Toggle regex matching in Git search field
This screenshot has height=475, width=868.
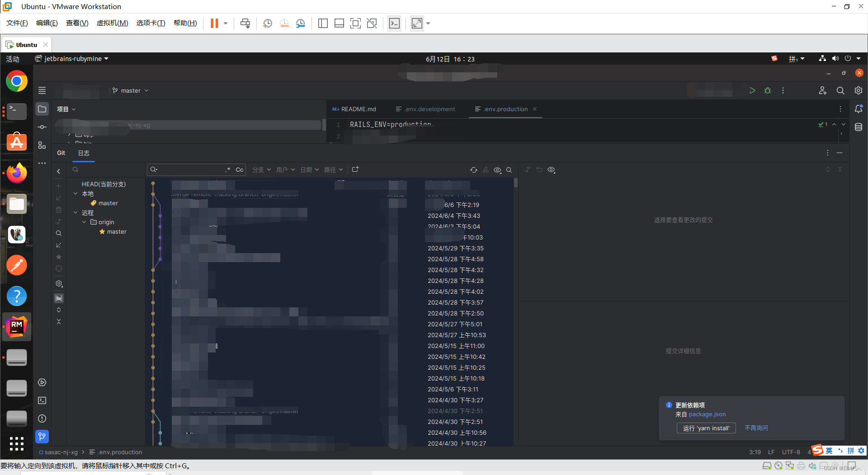coord(228,169)
